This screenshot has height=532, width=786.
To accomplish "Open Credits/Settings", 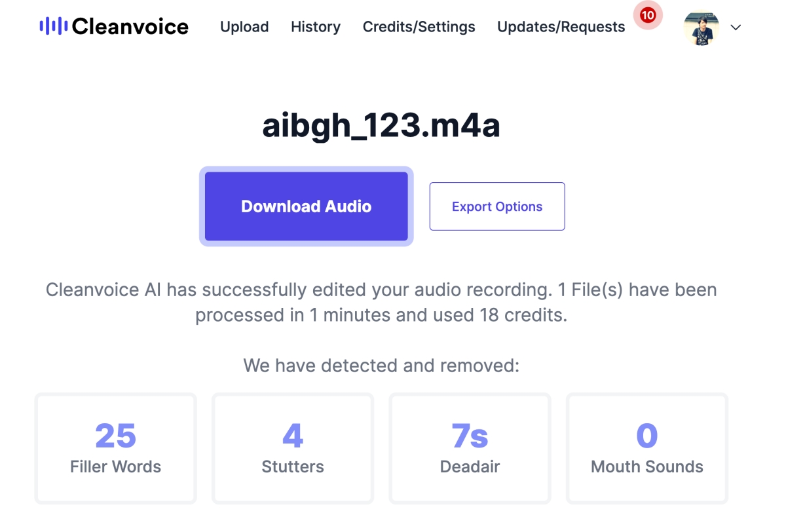I will [419, 27].
